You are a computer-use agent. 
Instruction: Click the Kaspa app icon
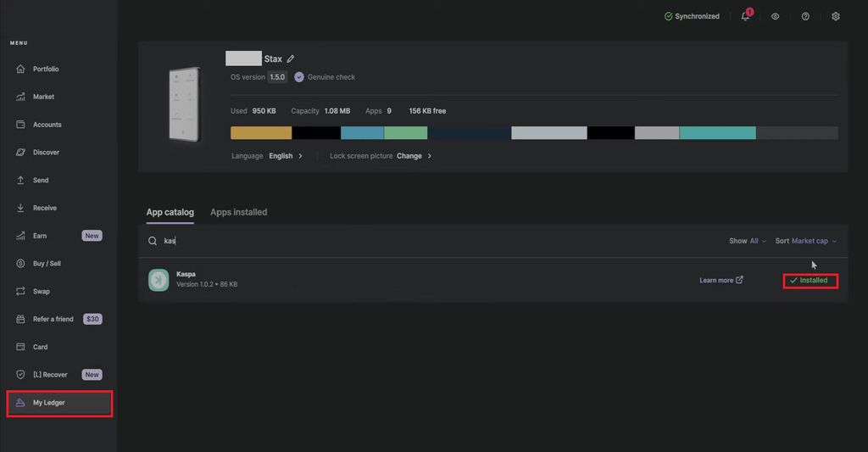159,280
